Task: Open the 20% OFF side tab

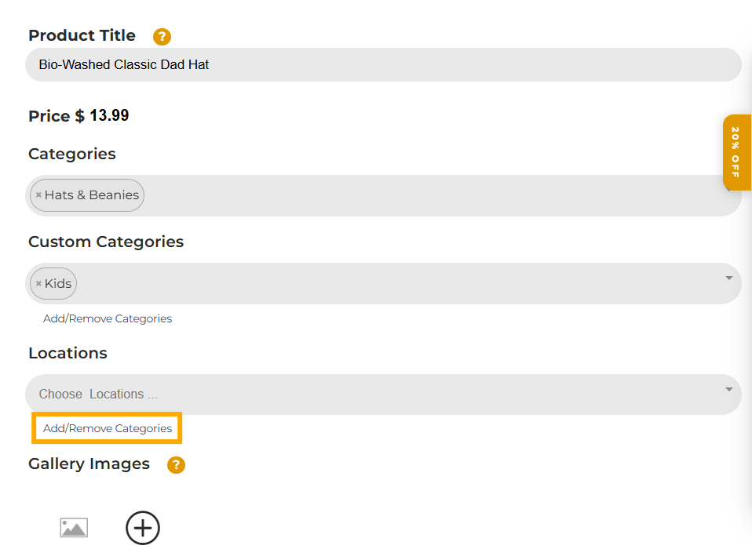Action: pyautogui.click(x=737, y=152)
